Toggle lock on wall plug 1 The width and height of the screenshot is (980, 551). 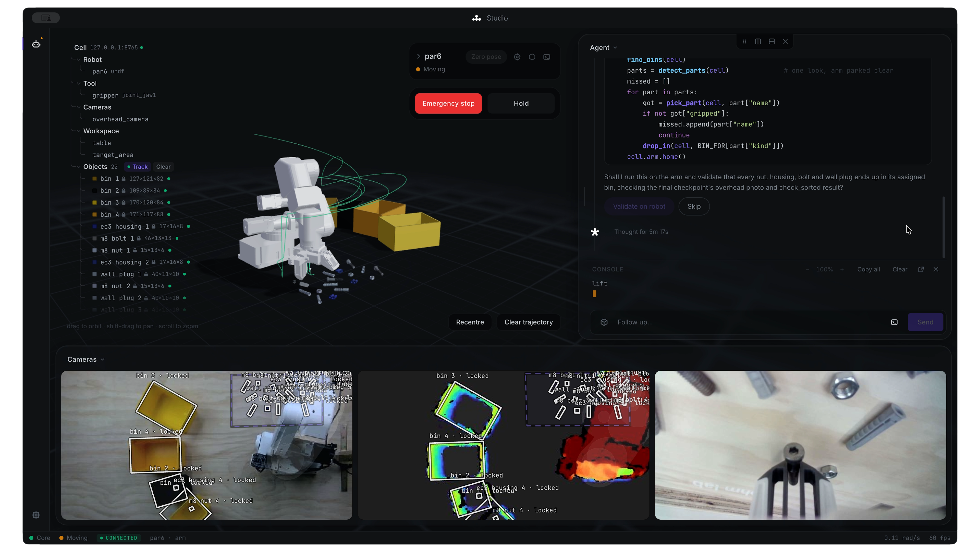point(146,274)
